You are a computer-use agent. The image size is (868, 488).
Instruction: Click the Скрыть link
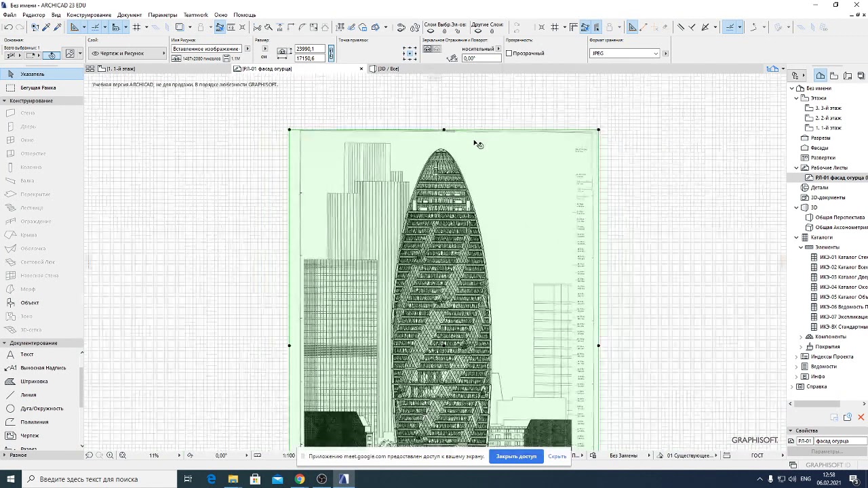[557, 456]
